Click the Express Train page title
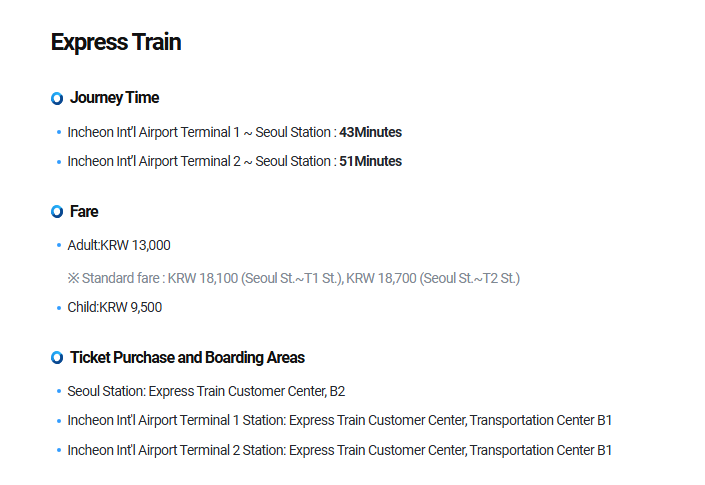This screenshot has width=705, height=485. coord(116,42)
